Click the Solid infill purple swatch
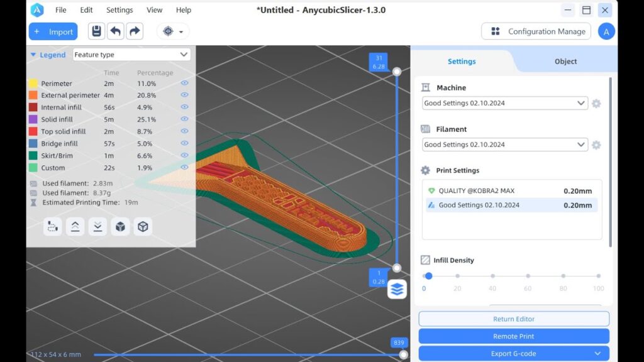The width and height of the screenshot is (644, 362). click(x=33, y=119)
